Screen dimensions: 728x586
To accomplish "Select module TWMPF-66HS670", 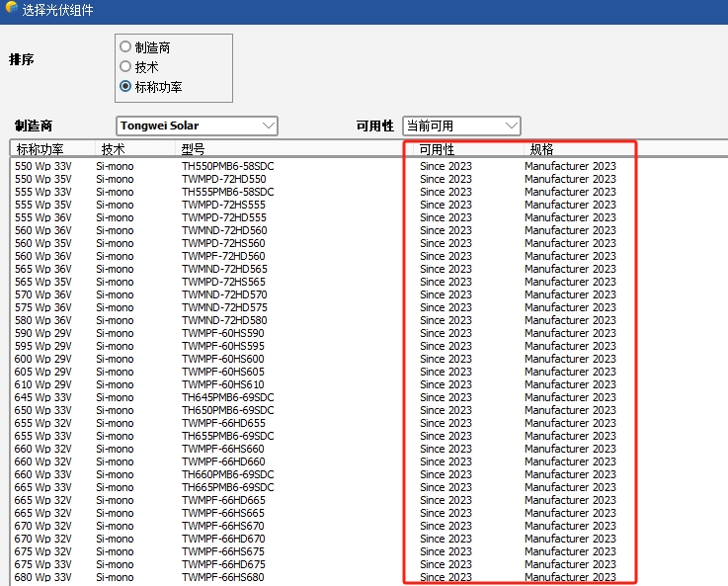I will (x=223, y=526).
